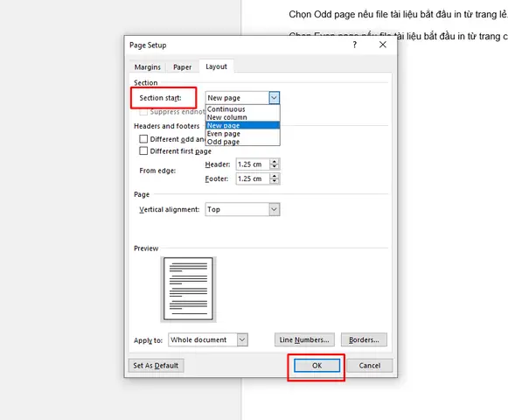
Task: Click the page preview thumbnail
Action: 188,289
